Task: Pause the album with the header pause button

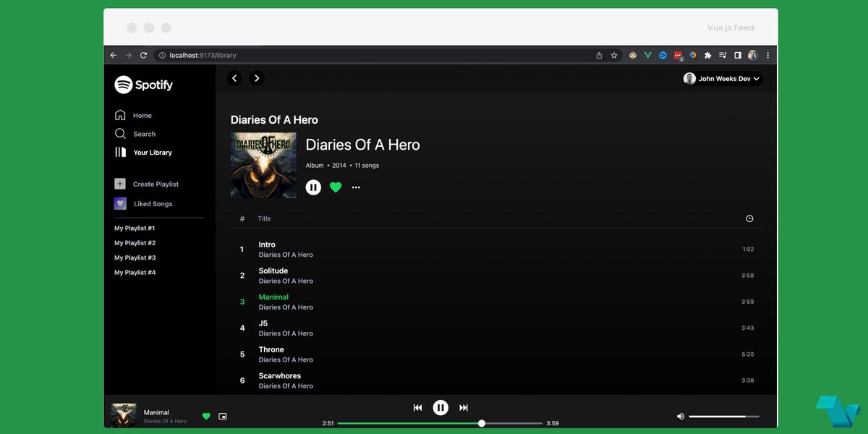Action: pos(313,187)
